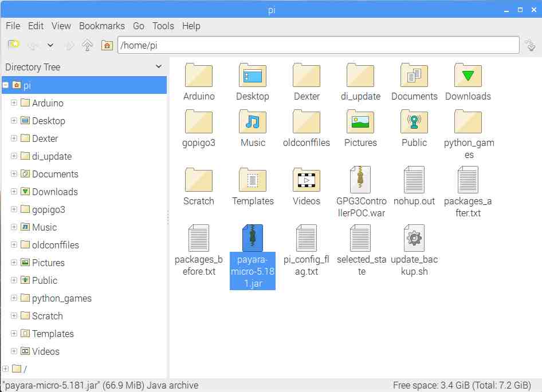Screen dimensions: 542x392
Task: Select the GPG3ControllerPOC.war archive icon
Action: pyautogui.click(x=360, y=180)
